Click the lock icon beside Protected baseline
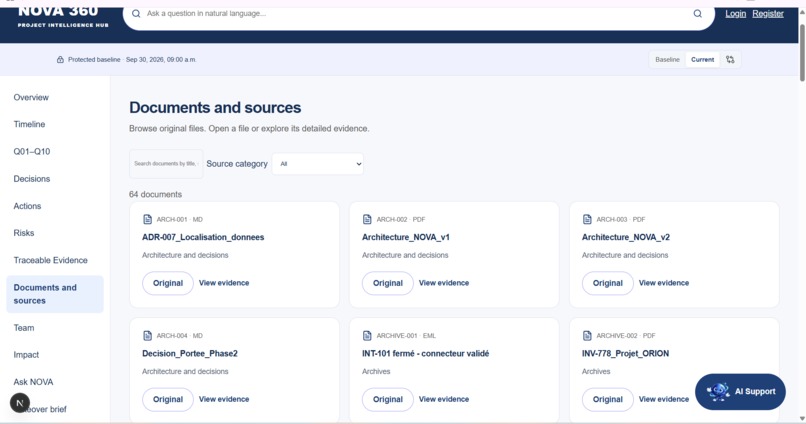 [x=60, y=60]
